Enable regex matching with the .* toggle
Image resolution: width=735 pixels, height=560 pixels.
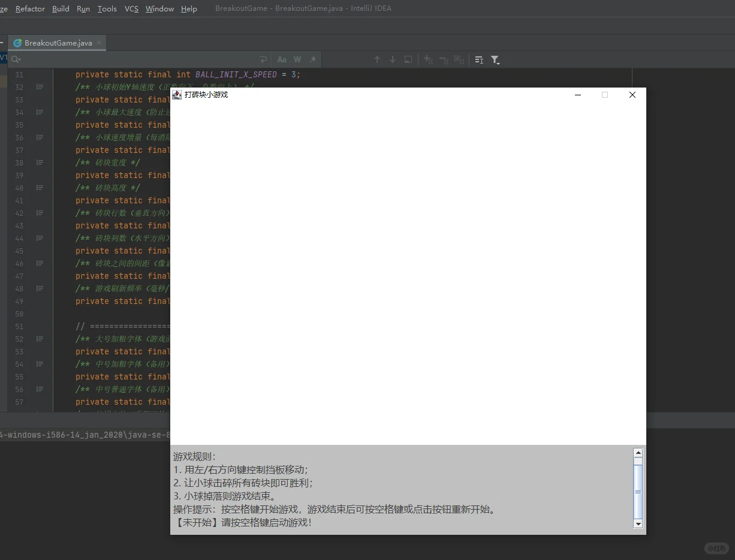coord(312,59)
